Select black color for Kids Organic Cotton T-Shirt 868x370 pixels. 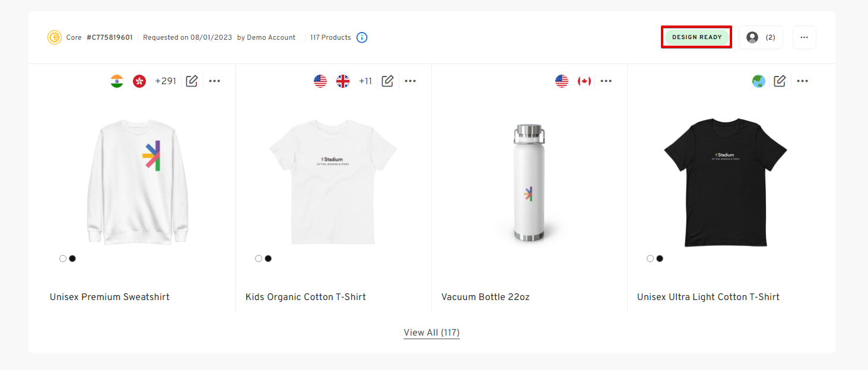coord(268,259)
